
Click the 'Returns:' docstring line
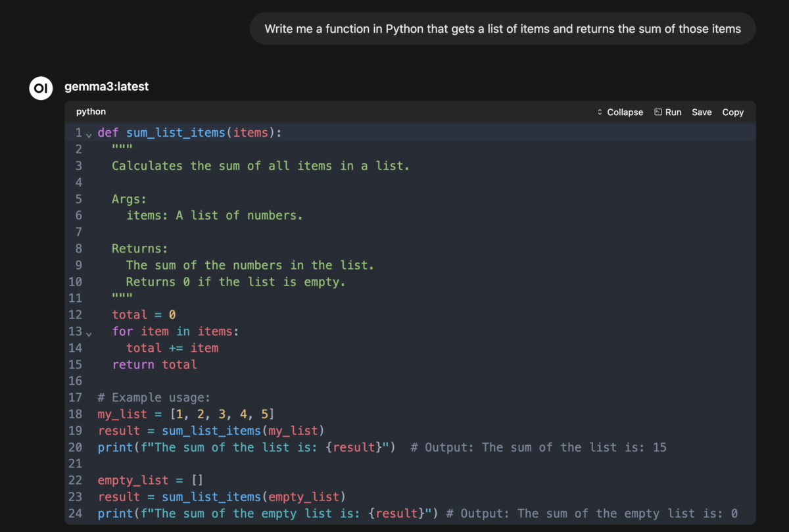click(x=139, y=249)
